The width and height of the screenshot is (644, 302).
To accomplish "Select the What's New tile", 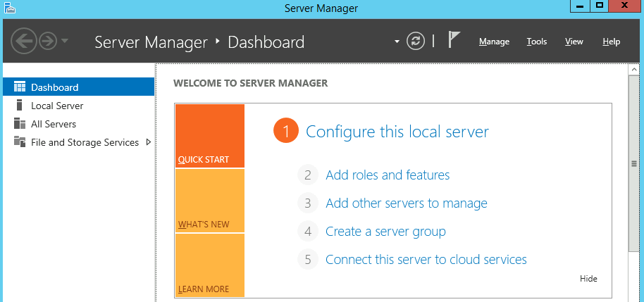I will pos(209,201).
